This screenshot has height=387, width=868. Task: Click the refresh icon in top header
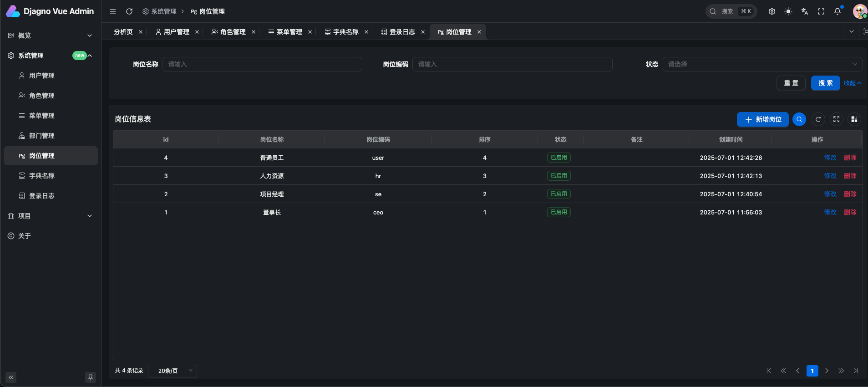tap(129, 11)
